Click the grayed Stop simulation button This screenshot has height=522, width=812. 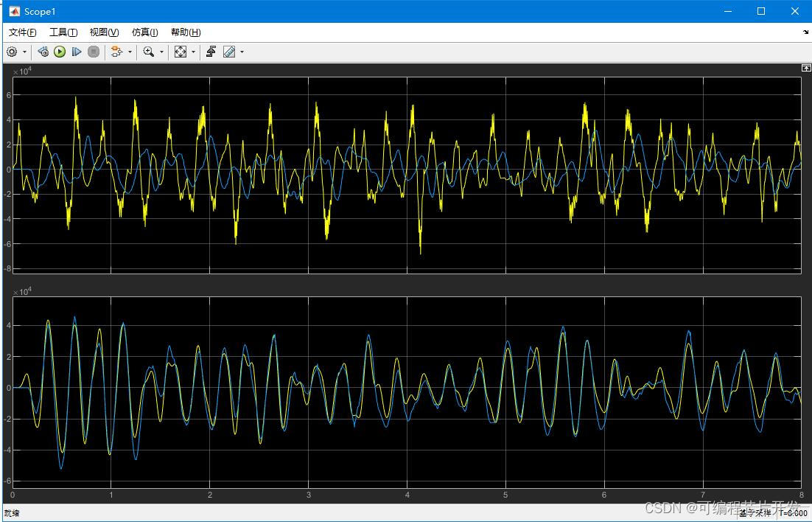coord(94,52)
